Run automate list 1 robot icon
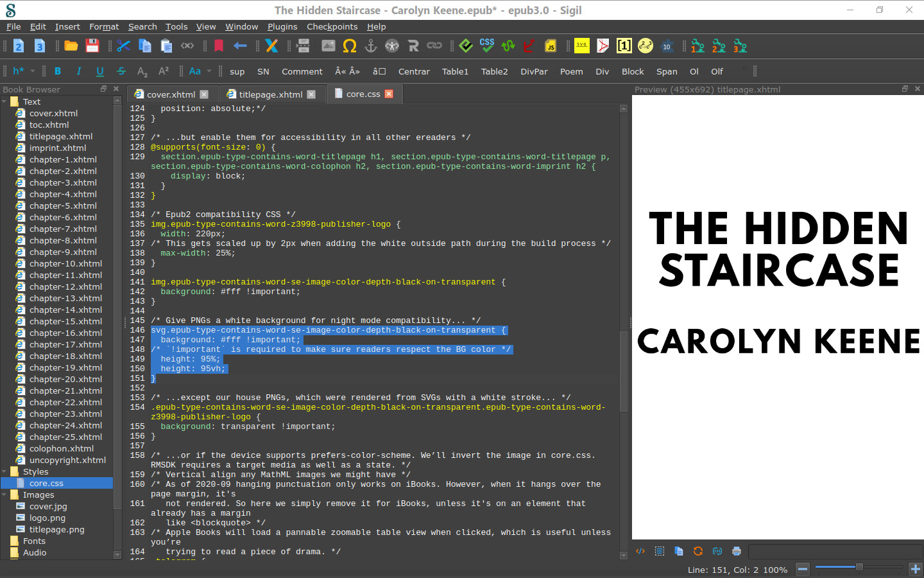This screenshot has width=924, height=578. coord(698,46)
